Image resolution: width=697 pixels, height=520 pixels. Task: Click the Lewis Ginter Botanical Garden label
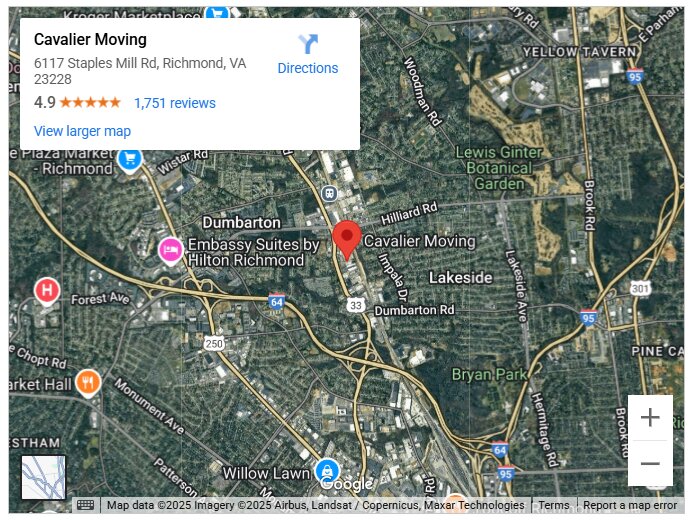(499, 168)
